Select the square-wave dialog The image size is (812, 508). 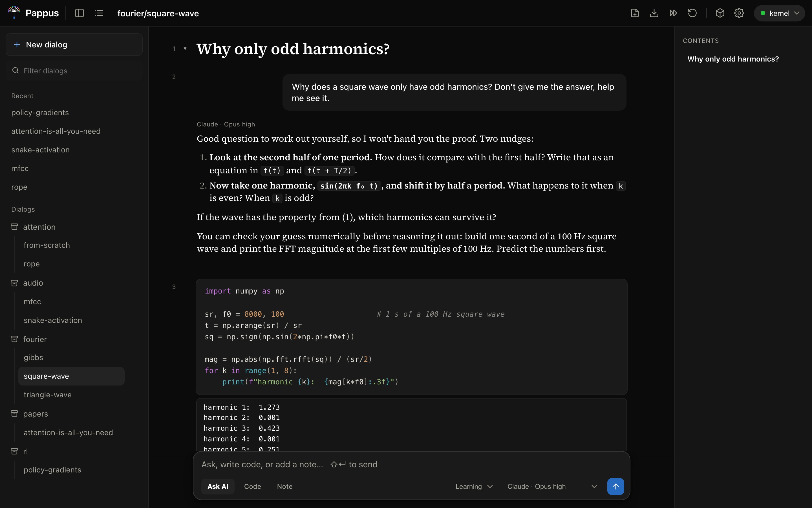[x=71, y=376]
